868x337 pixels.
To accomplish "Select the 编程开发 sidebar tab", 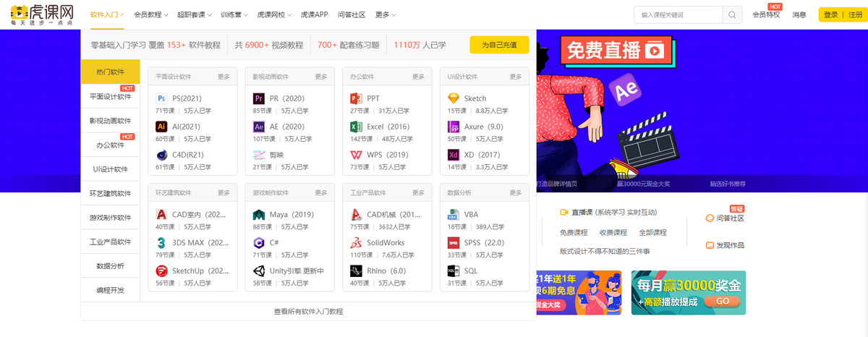I will point(111,290).
